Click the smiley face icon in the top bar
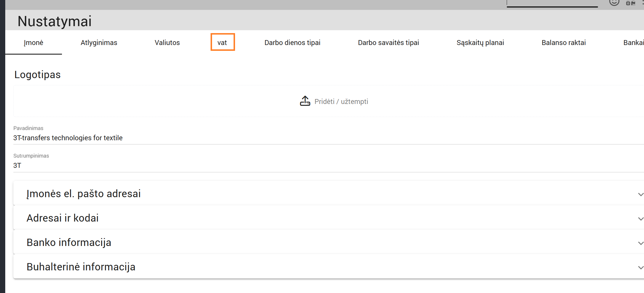Viewport: 644px width, 293px height. pyautogui.click(x=614, y=2)
